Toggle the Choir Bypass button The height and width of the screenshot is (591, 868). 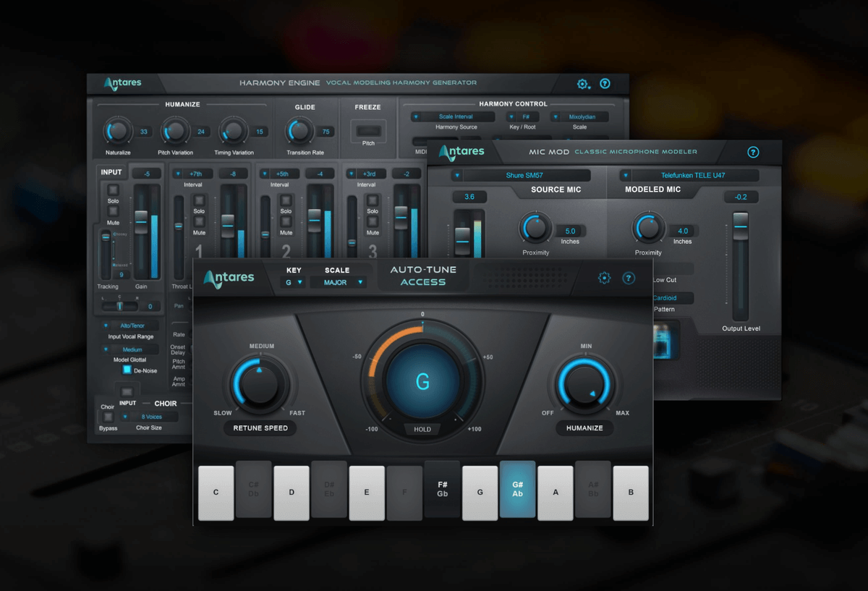point(108,417)
